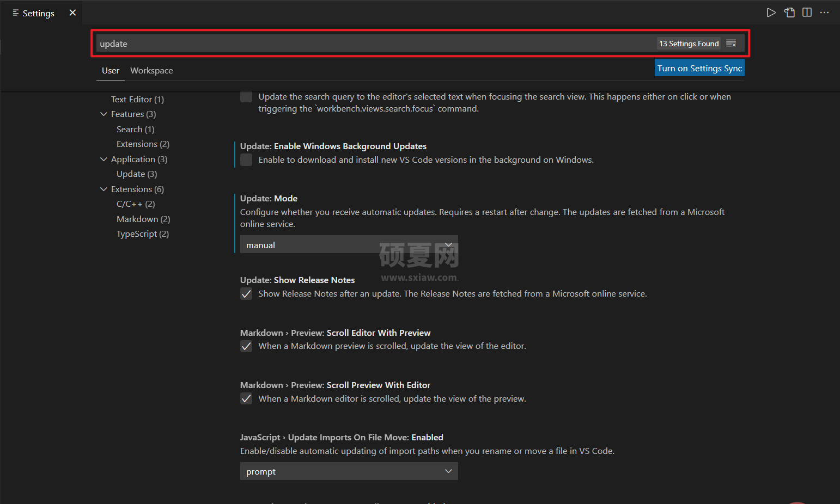Select Markdown (2) in settings tree
Screen dimensions: 840x504
tap(143, 219)
